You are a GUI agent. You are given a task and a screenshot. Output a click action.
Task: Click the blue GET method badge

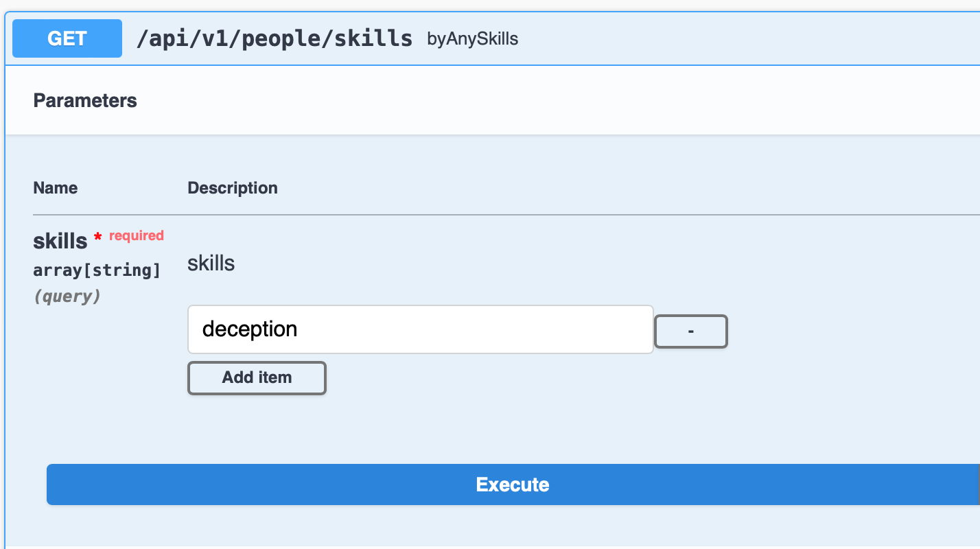[67, 38]
